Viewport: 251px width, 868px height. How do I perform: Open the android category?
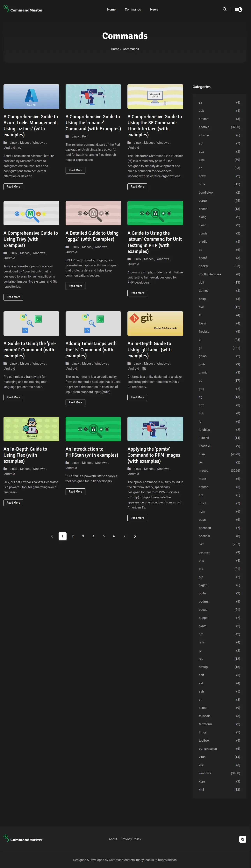pyautogui.click(x=219, y=127)
